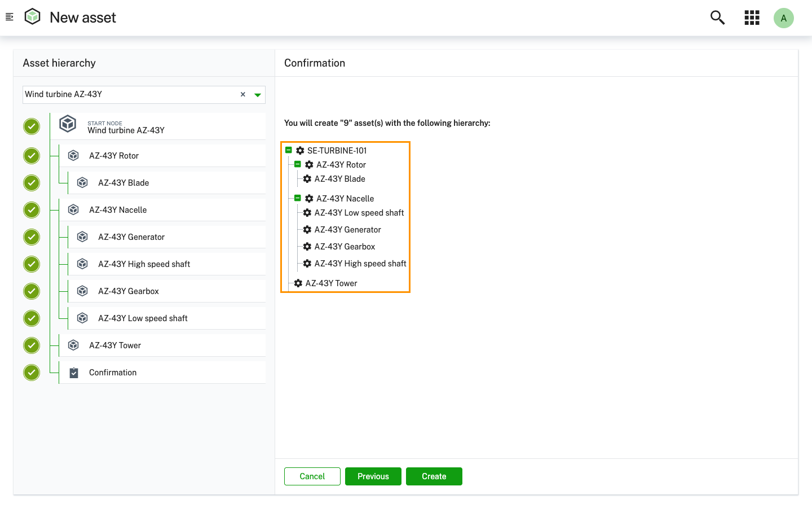Click the asset cube icon beside AZ-43Y Rotor
The image size is (812, 508).
(x=73, y=155)
